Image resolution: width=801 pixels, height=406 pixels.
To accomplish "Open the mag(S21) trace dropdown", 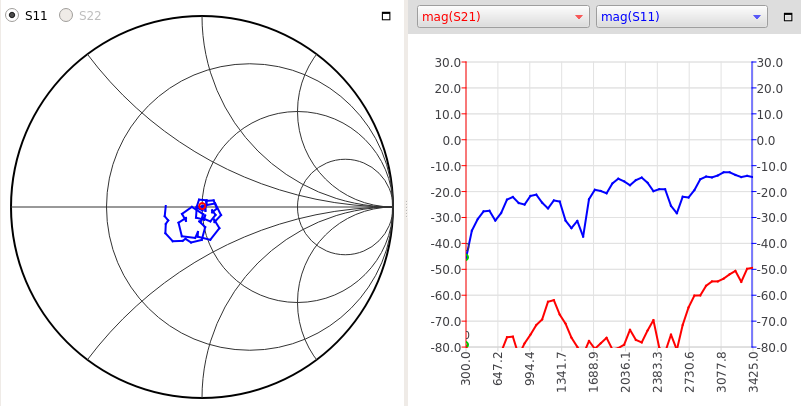I will point(503,17).
